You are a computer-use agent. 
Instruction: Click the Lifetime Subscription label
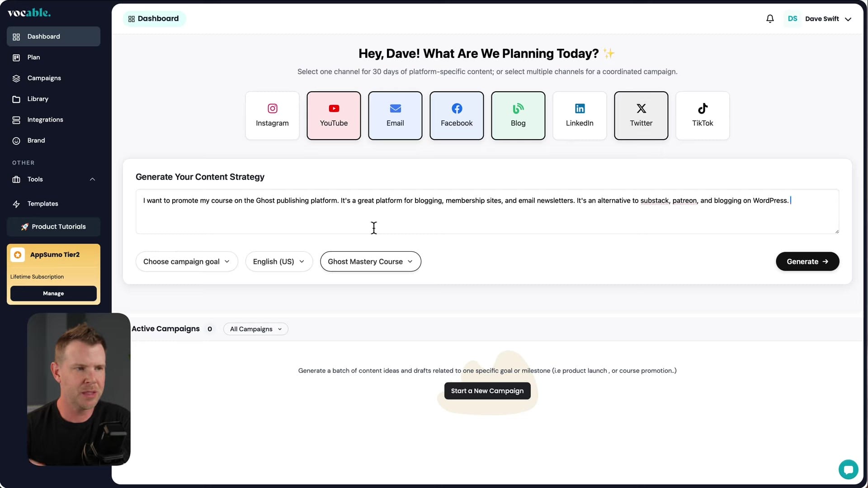point(37,277)
